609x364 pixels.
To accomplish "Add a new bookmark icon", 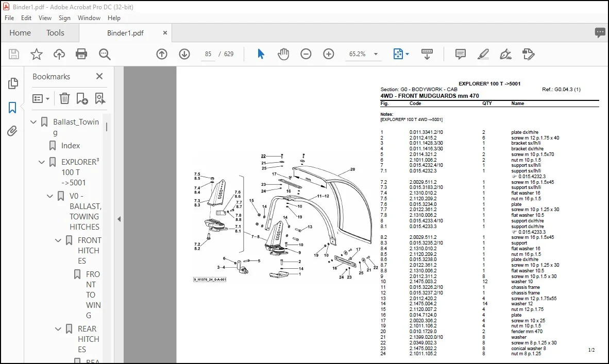I will 82,98.
